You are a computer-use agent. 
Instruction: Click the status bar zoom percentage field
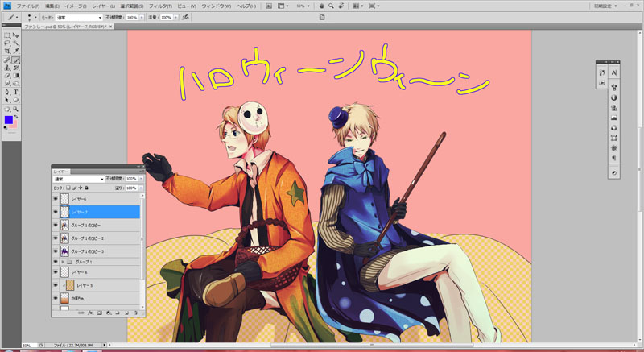pyautogui.click(x=29, y=346)
